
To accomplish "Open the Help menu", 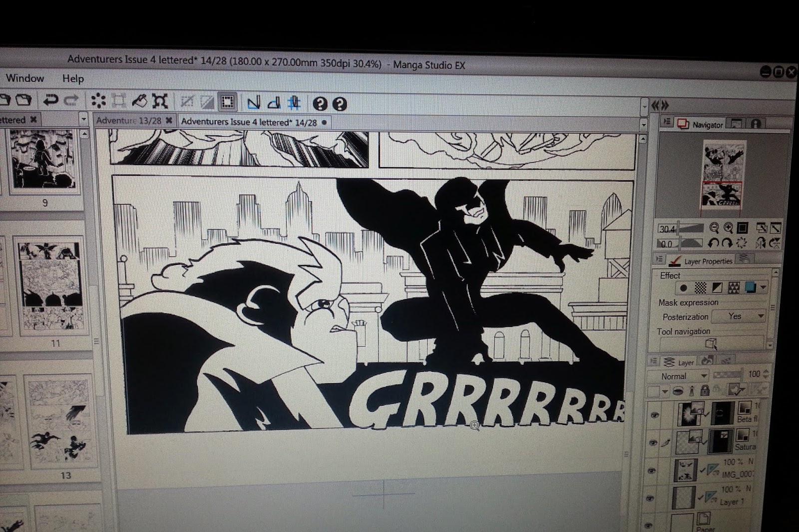I will point(73,79).
